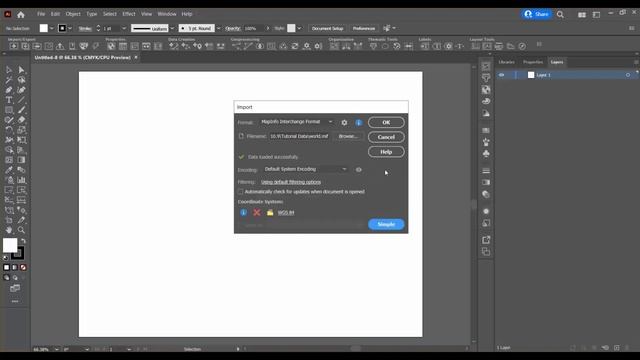
Task: Switch to the Libraries panel tab
Action: click(x=507, y=62)
